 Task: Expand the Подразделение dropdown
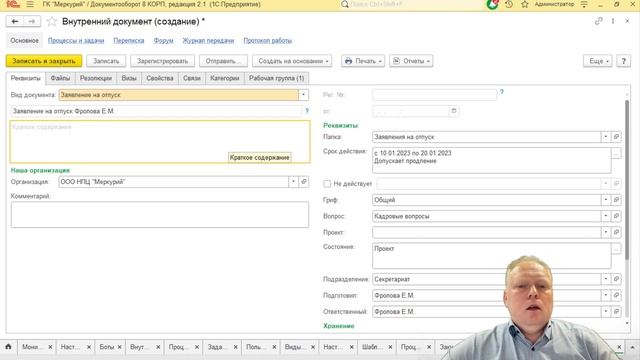click(606, 279)
